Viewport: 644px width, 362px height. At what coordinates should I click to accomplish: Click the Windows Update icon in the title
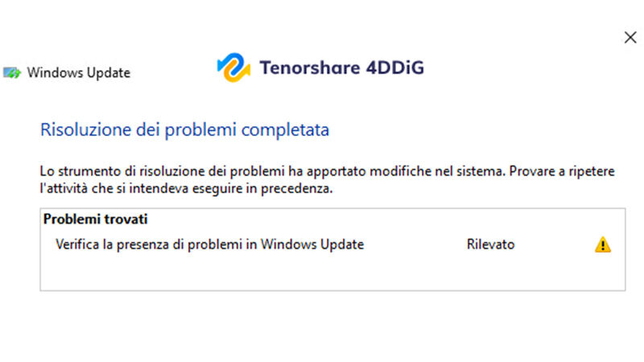(x=12, y=72)
